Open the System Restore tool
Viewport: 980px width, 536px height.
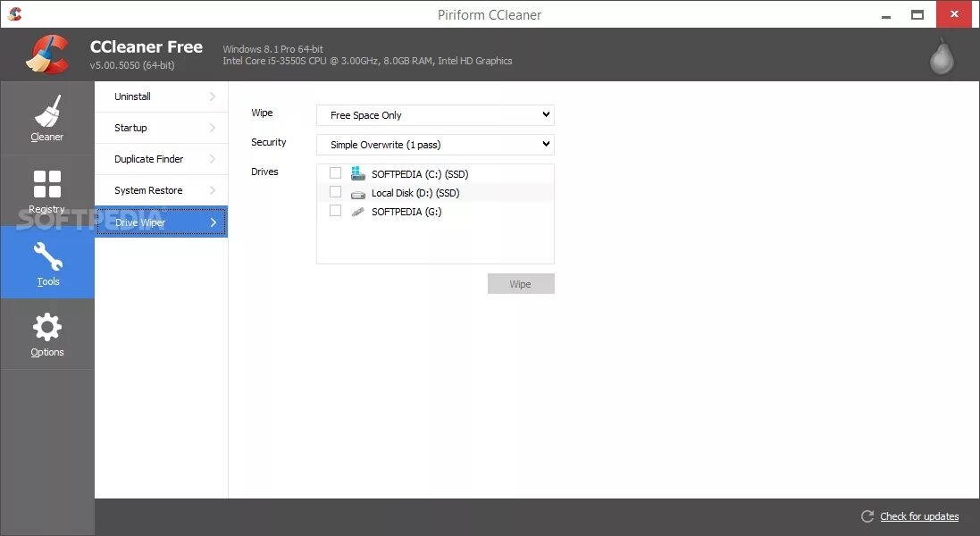pyautogui.click(x=162, y=190)
